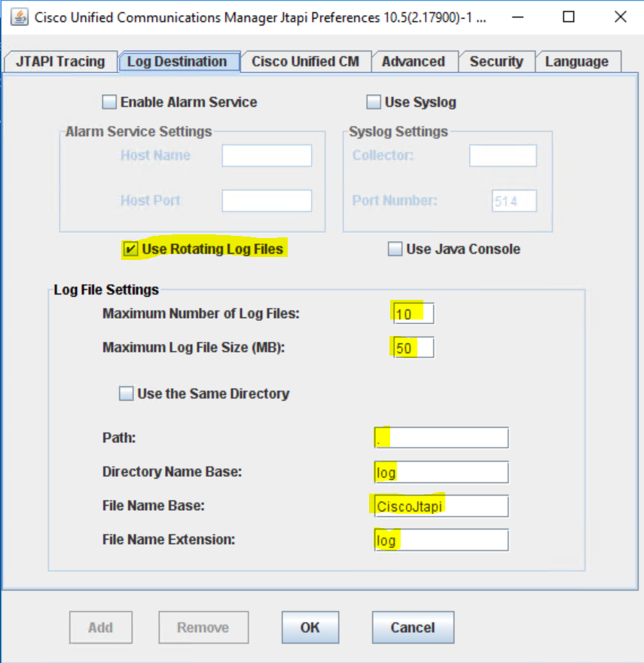Viewport: 644px width, 663px height.
Task: Dismiss the dialog with Cancel
Action: coord(413,628)
